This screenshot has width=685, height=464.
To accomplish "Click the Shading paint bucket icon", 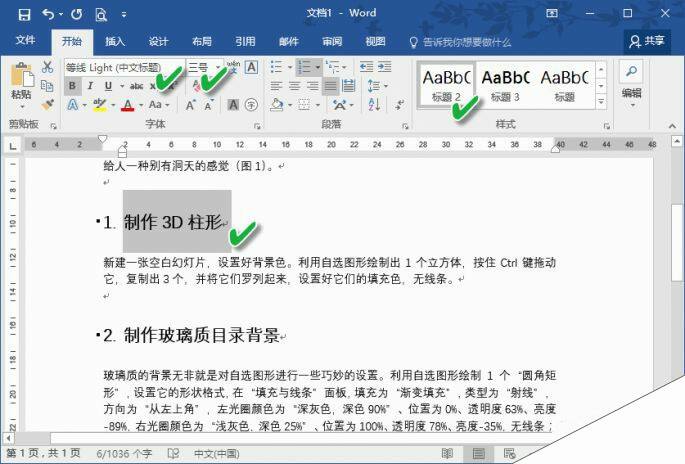I will pos(277,105).
